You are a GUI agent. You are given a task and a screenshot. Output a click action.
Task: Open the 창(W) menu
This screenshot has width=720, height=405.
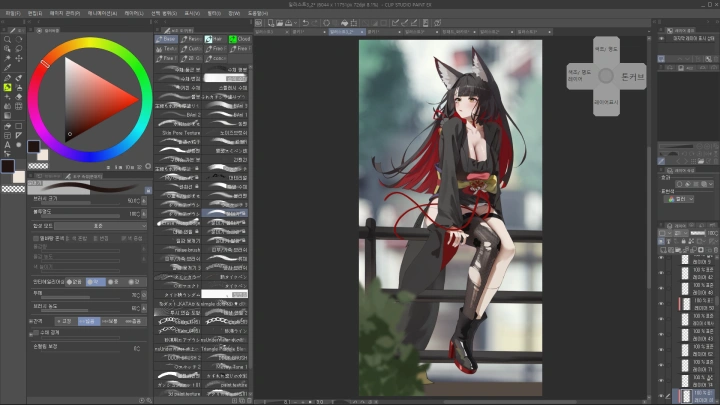point(234,13)
